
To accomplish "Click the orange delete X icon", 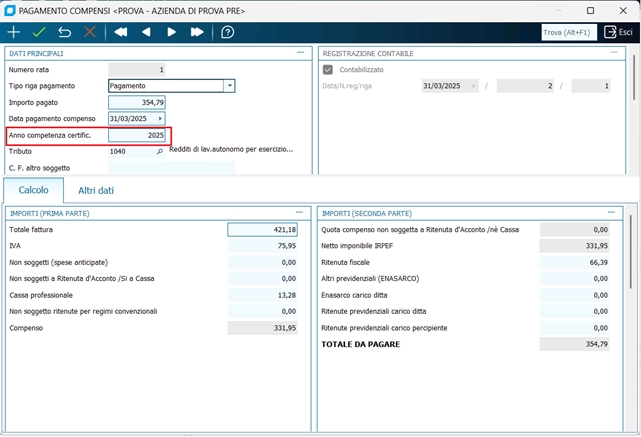I will coord(91,32).
